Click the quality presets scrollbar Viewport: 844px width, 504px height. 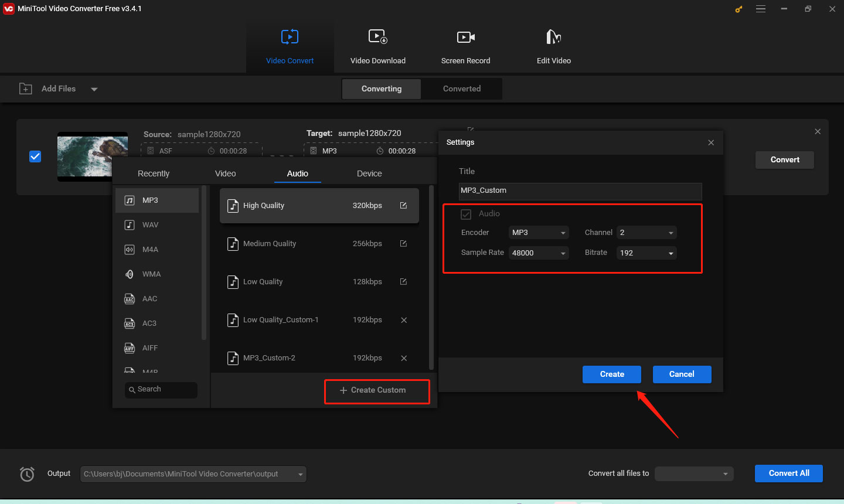(x=431, y=278)
